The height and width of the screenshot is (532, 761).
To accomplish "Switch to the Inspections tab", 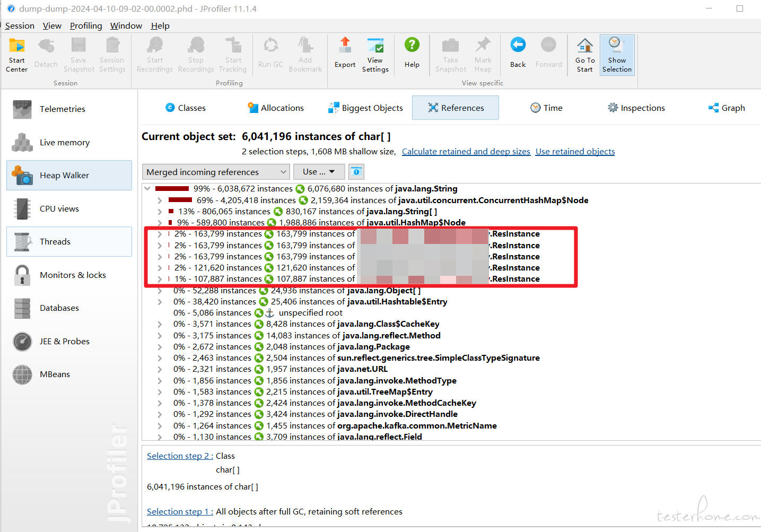I will click(x=636, y=108).
